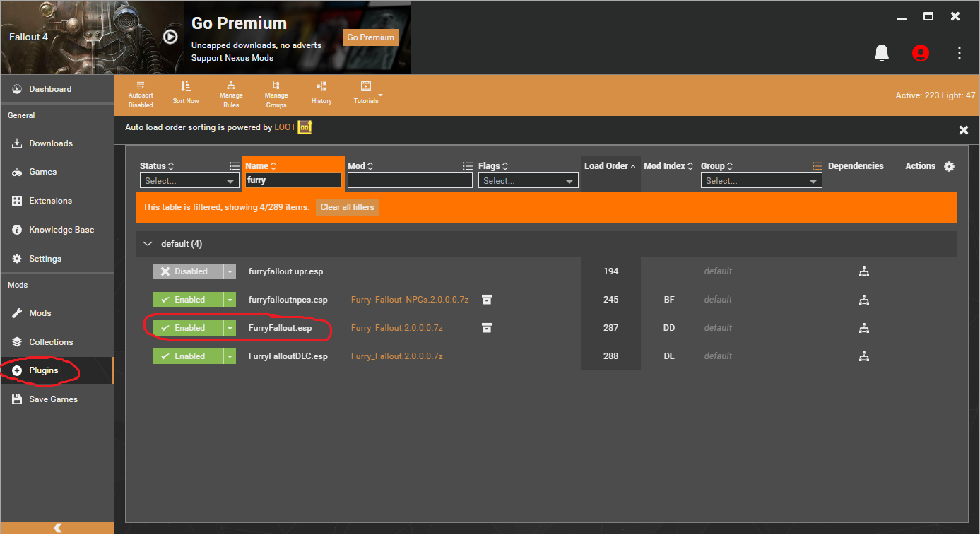The image size is (980, 540).
Task: Click the archive icon beside Furry_Fallout_NPCs.2.0.0.0.7z
Action: coord(487,300)
